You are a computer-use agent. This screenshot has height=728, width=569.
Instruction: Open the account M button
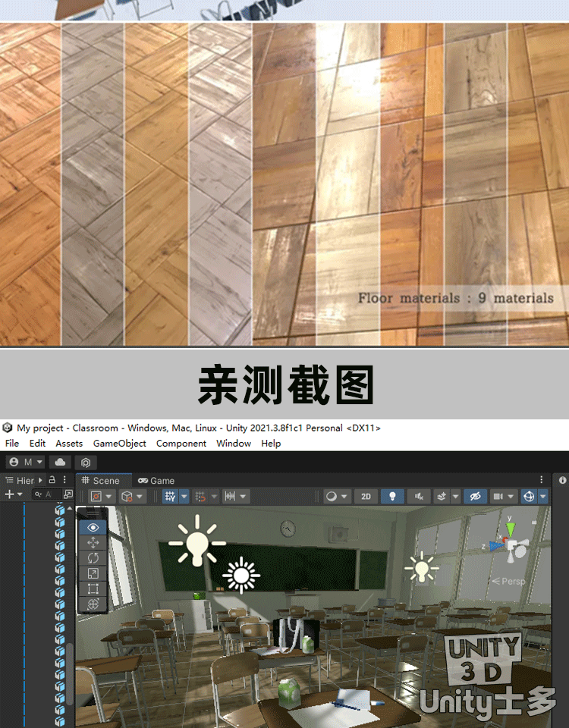tap(24, 462)
